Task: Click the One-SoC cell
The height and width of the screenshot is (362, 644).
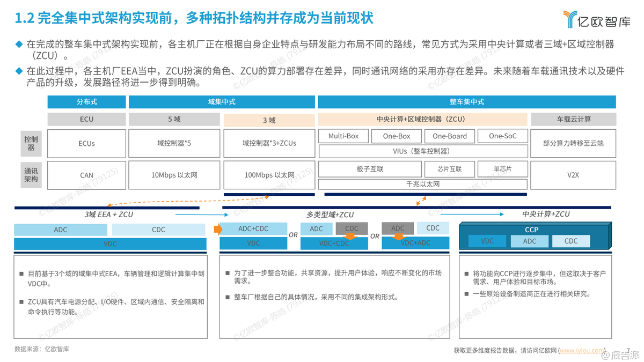Action: tap(502, 136)
